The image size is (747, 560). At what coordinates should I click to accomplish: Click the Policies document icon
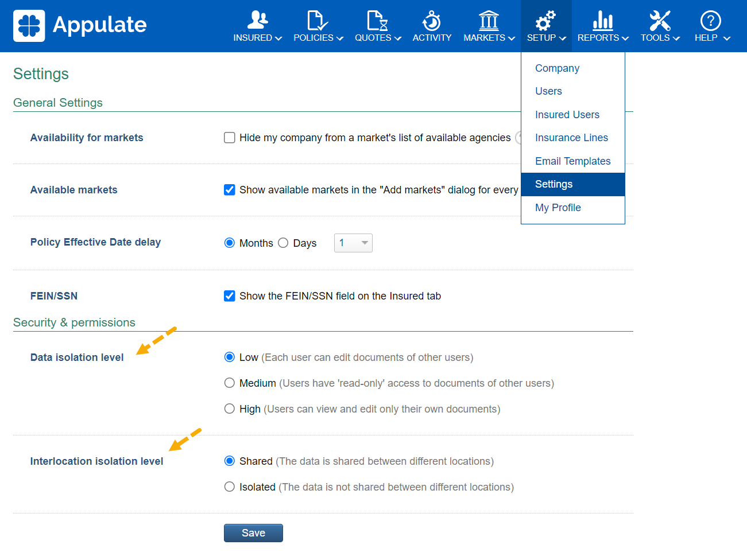coord(318,20)
